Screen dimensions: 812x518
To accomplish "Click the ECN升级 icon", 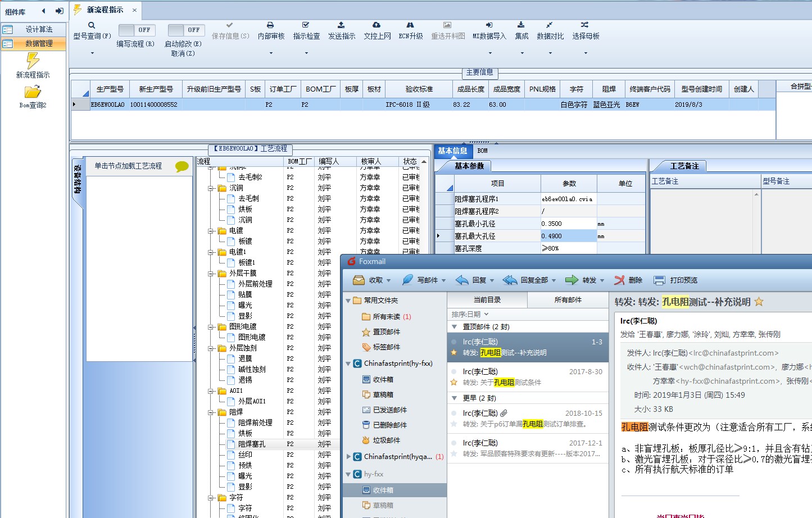I will pyautogui.click(x=410, y=25).
